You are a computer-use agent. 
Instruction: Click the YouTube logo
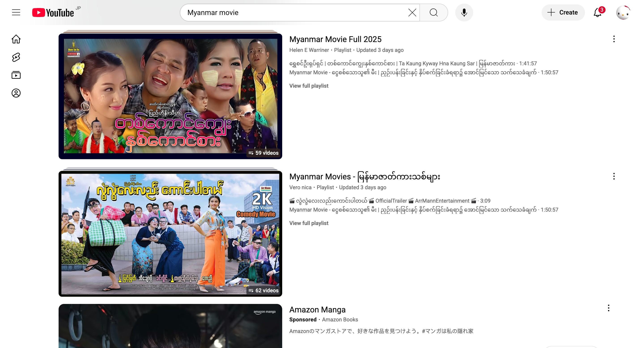click(53, 13)
